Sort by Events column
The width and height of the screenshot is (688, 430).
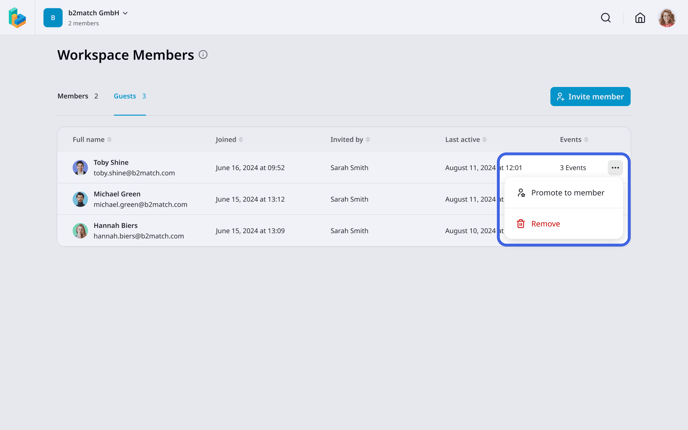574,140
